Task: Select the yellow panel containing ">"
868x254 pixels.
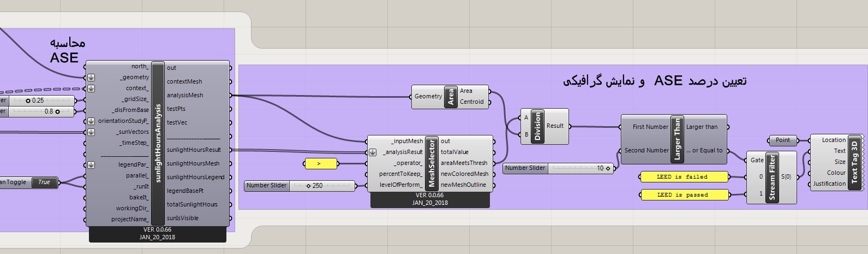Action: [321, 163]
